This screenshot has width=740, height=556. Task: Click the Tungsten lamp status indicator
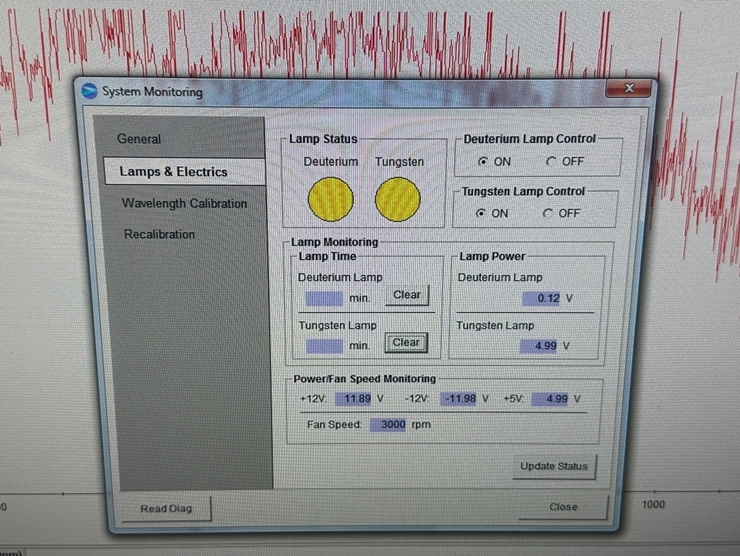tap(398, 199)
